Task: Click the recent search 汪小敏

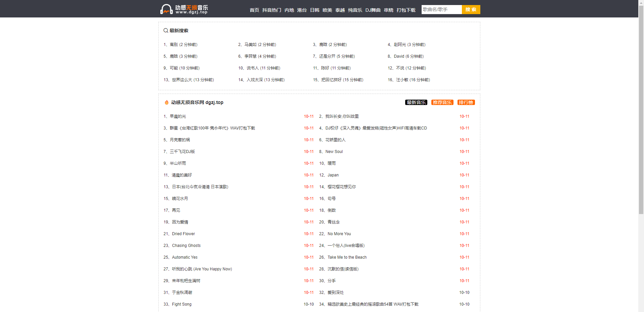Action: click(x=402, y=80)
